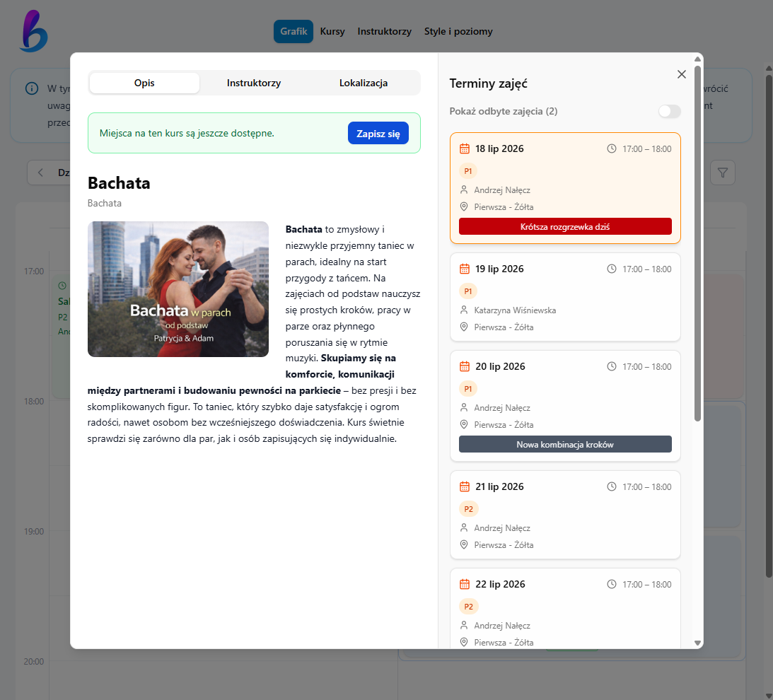Click calendar icon for 19 lip 2026

coord(465,269)
